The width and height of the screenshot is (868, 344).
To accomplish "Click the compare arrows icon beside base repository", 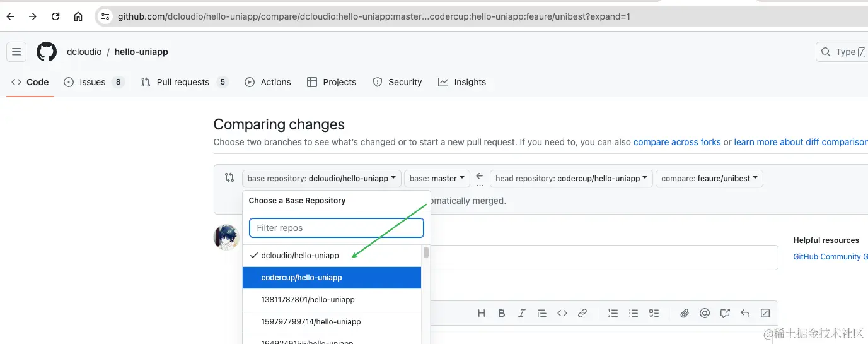I will 229,178.
